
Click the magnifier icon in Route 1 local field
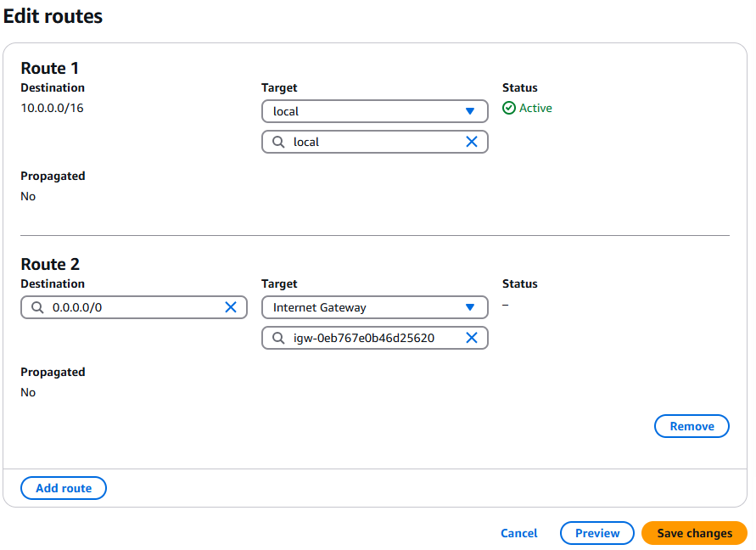(x=278, y=142)
